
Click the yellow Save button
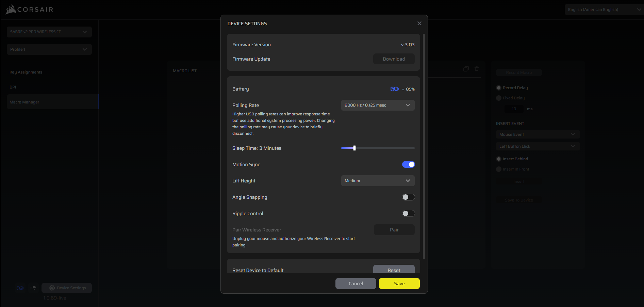tap(399, 284)
